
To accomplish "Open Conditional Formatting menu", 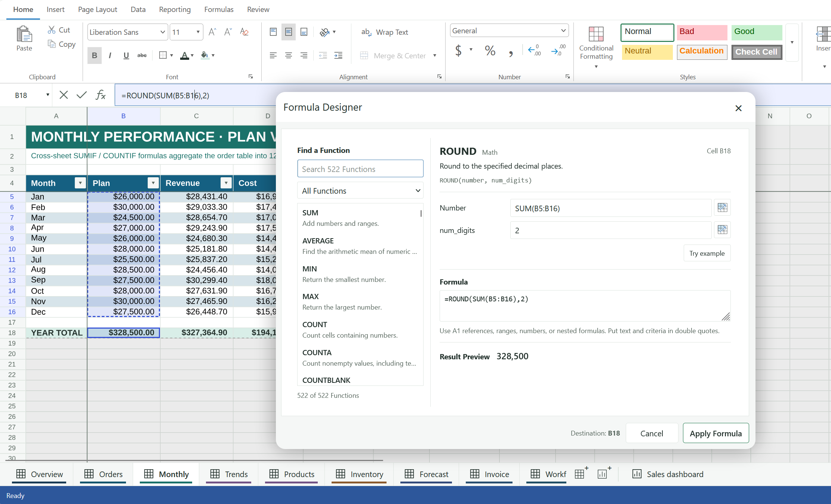I will point(596,47).
